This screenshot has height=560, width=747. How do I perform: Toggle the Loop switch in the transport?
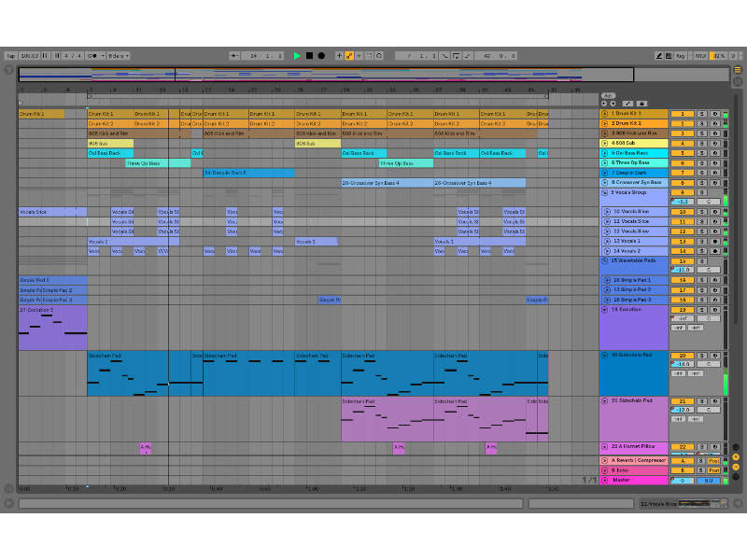point(456,56)
